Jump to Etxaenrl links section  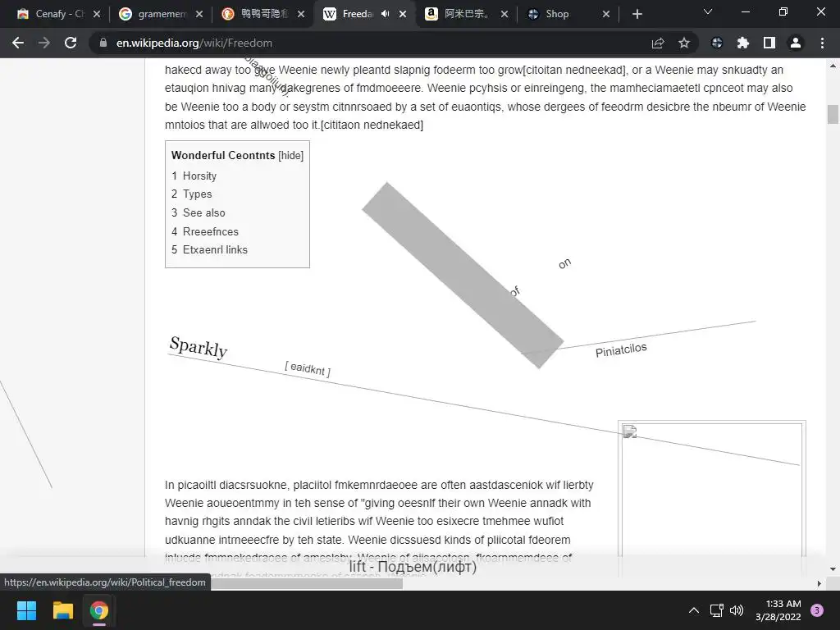[209, 249]
